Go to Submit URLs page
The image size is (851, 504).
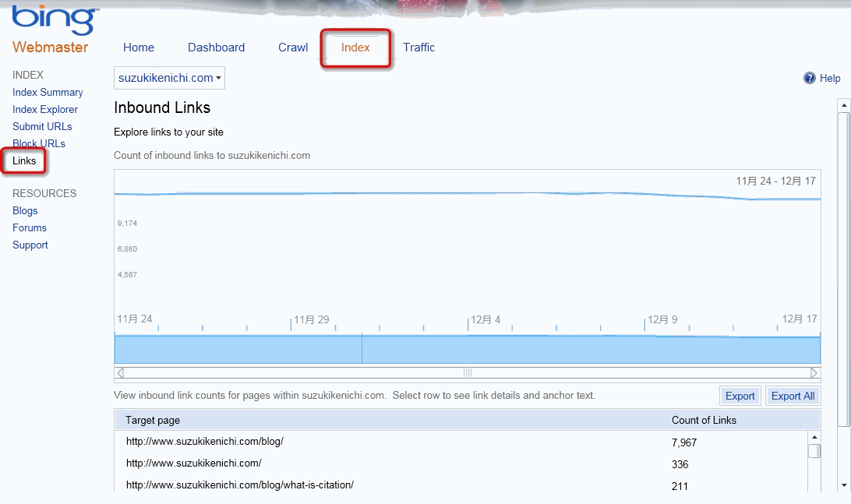coord(42,126)
